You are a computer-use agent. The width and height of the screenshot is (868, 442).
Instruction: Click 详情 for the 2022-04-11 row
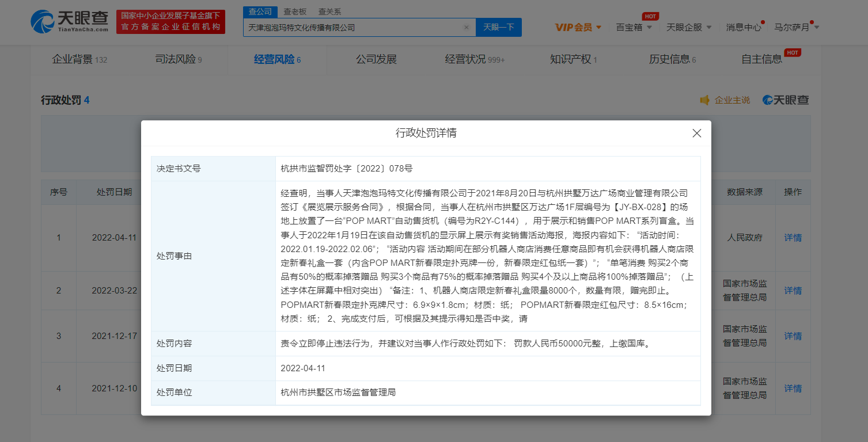793,237
